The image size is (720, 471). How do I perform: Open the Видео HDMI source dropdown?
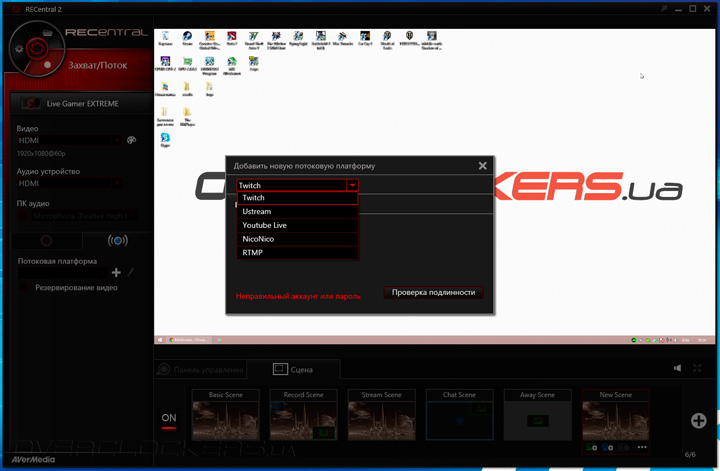pyautogui.click(x=70, y=140)
